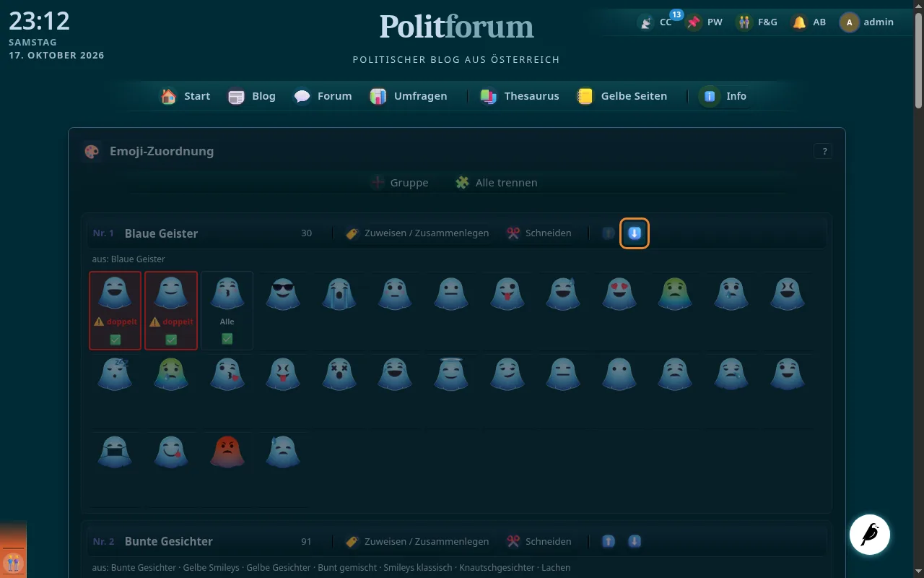Click Alle trennen button

tap(497, 183)
